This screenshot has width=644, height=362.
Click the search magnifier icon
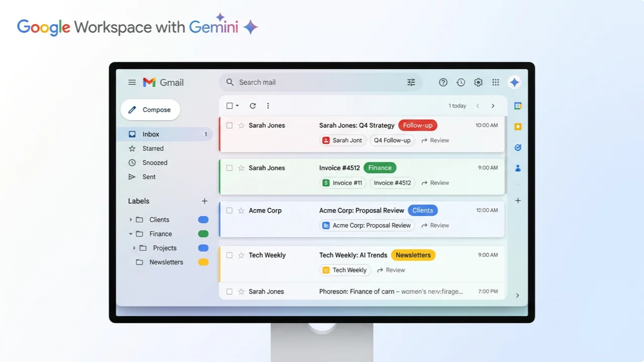click(x=230, y=82)
